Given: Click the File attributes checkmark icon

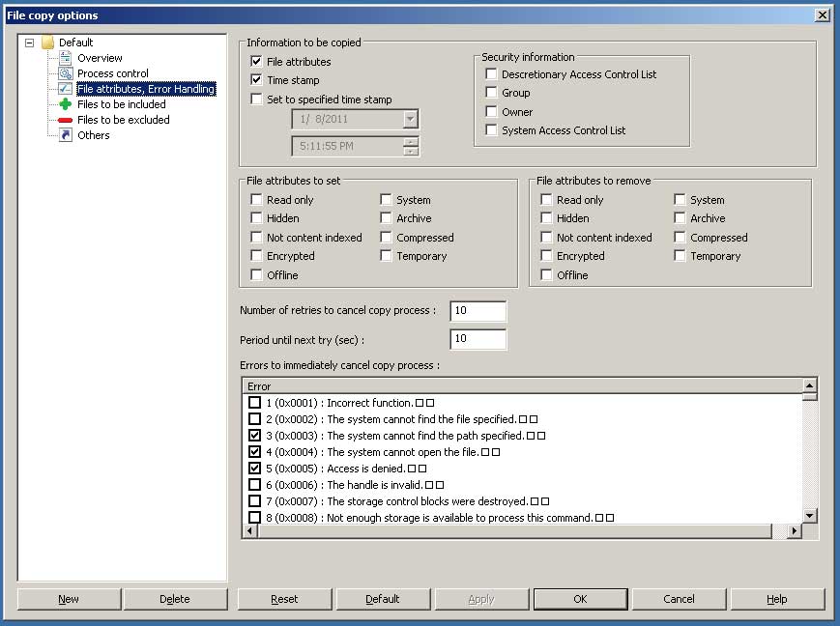Looking at the screenshot, I should click(x=66, y=89).
